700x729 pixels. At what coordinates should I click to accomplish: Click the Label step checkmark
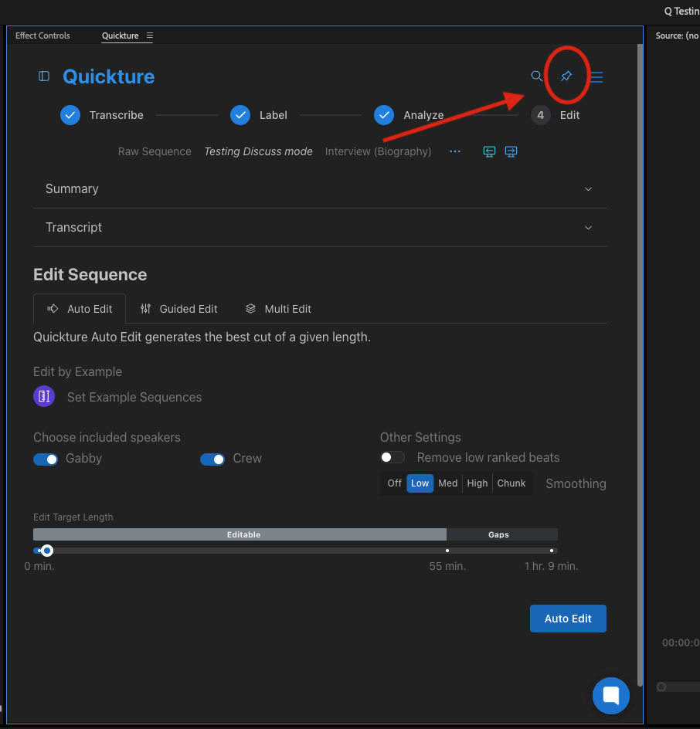coord(240,115)
